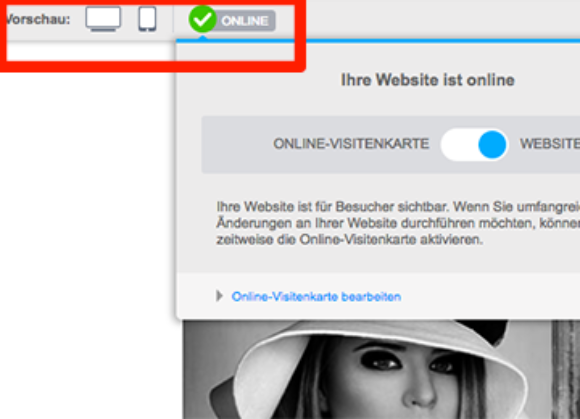Switch to the tablet preview icon

click(x=147, y=19)
